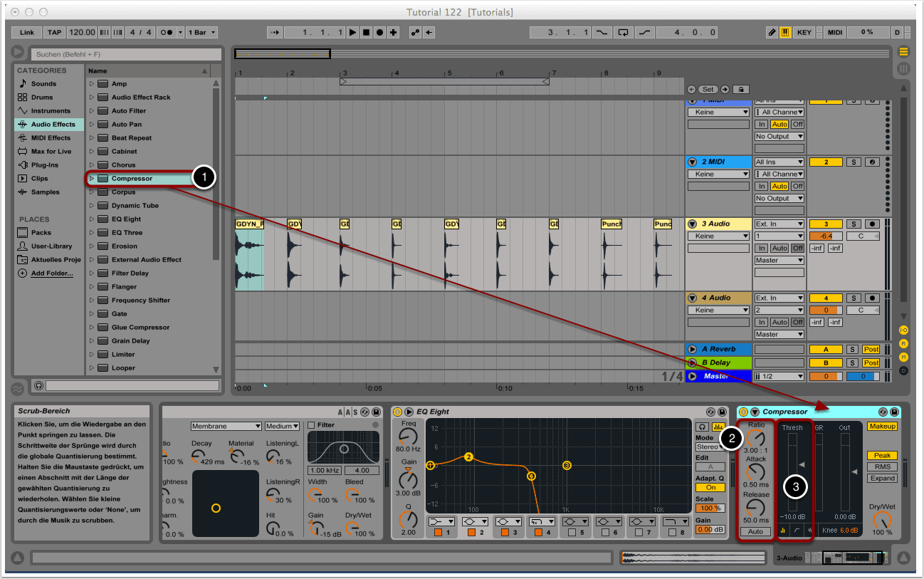
Task: Open MIDI Effects category
Action: (51, 137)
